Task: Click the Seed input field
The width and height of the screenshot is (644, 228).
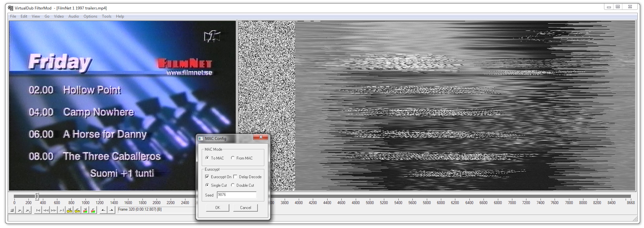Action: (x=237, y=195)
